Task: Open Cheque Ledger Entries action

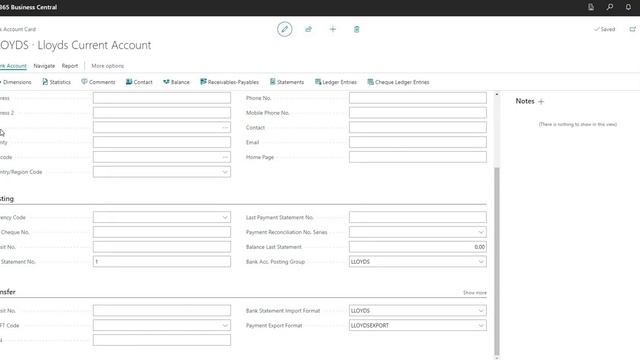Action: coord(399,82)
